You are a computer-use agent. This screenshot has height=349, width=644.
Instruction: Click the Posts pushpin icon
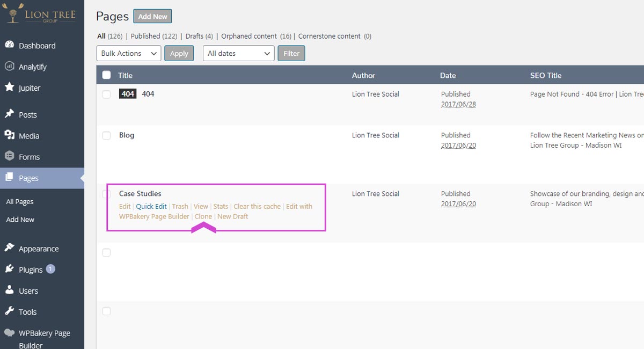[9, 114]
